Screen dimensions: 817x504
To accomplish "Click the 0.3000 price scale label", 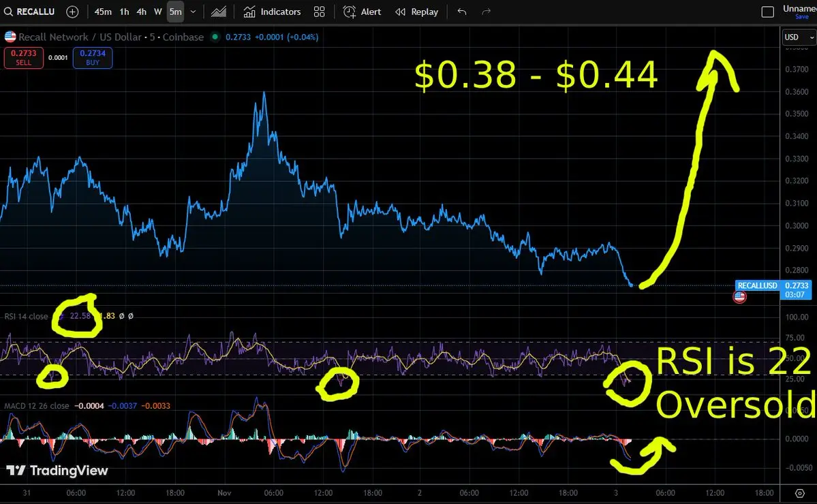I will [x=797, y=225].
